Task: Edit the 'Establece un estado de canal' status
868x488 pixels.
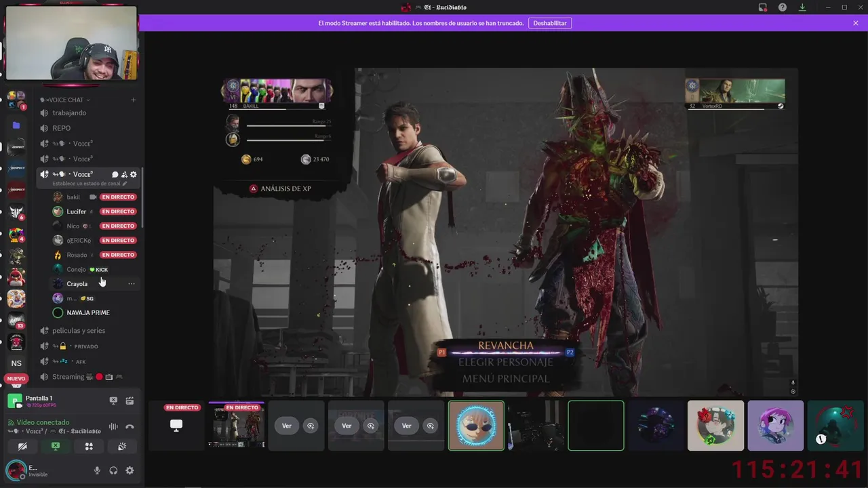Action: pyautogui.click(x=90, y=184)
